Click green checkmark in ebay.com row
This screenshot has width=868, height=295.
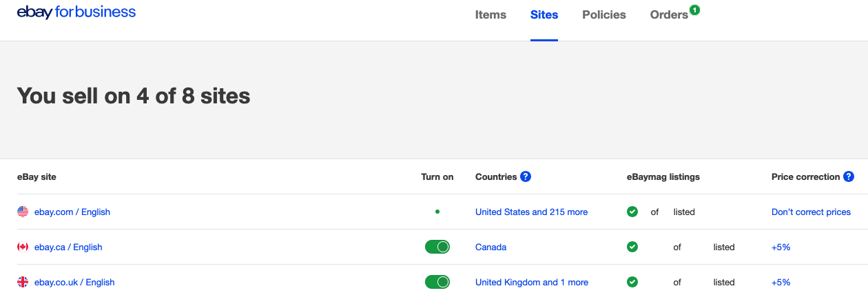coord(632,212)
